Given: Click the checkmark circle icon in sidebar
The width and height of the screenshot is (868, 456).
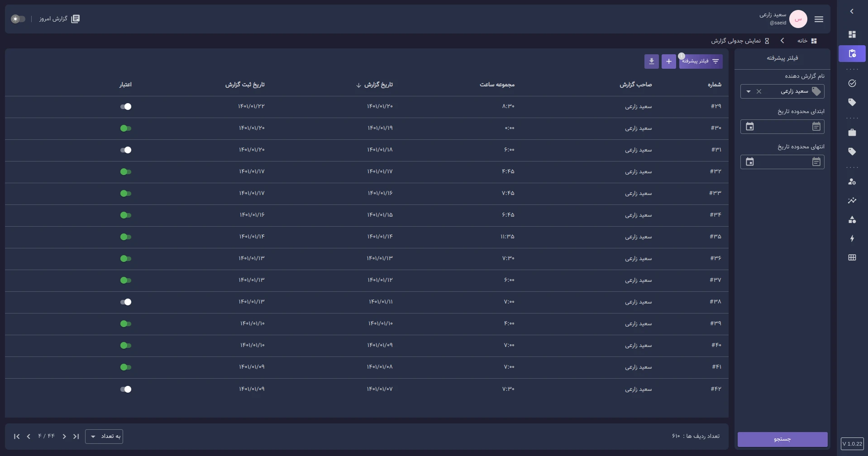Looking at the screenshot, I should click(852, 83).
